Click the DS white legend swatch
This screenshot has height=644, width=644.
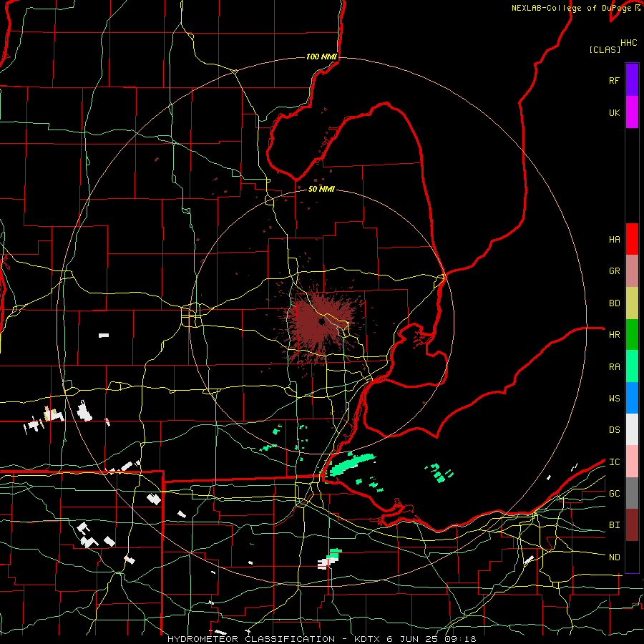[632, 429]
